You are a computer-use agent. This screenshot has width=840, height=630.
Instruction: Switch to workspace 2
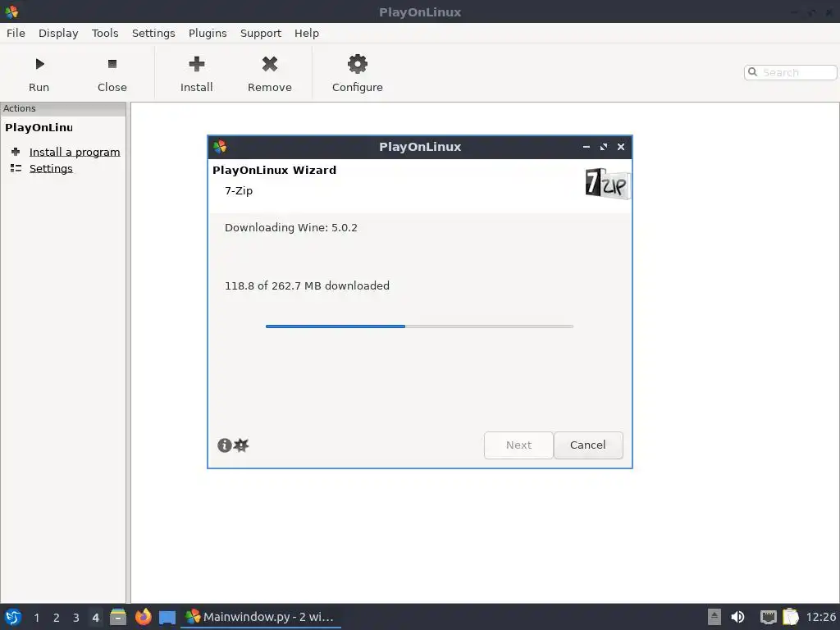click(x=57, y=618)
